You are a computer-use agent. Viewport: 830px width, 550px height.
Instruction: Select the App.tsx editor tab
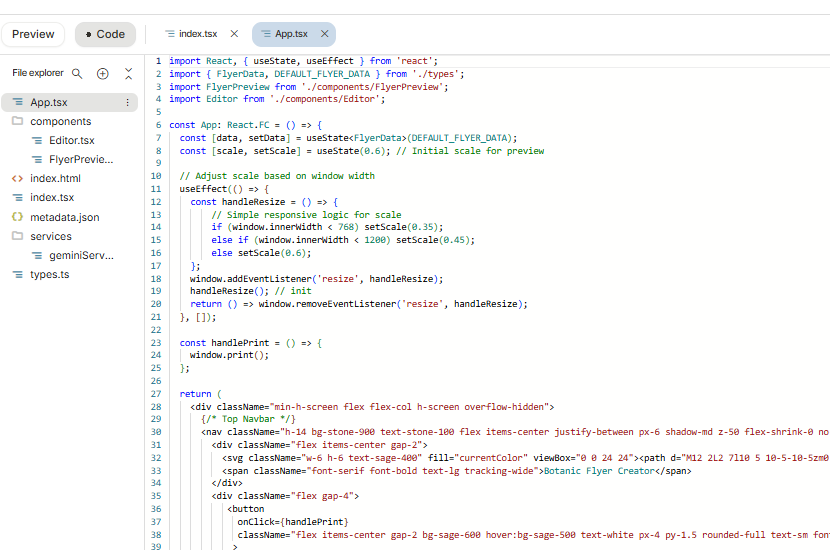pos(291,34)
